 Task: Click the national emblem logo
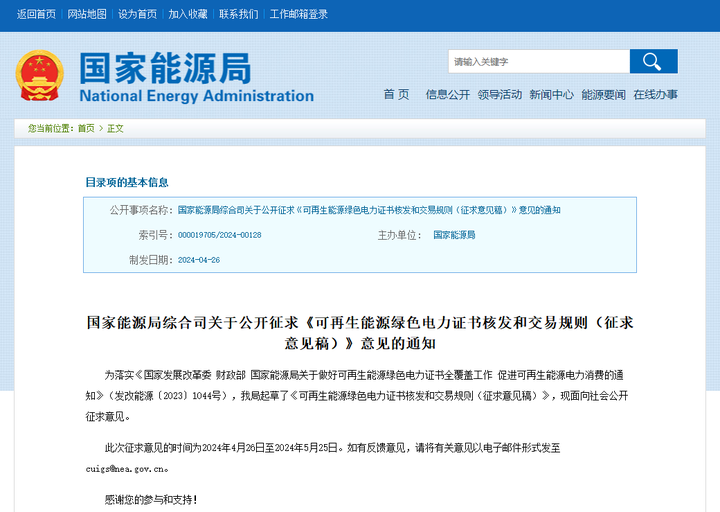point(40,76)
